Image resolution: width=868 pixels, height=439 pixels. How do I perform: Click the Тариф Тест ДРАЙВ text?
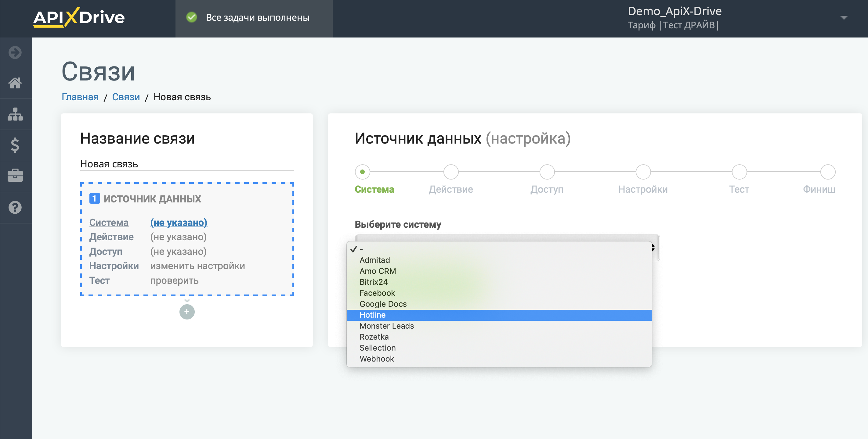pos(673,25)
